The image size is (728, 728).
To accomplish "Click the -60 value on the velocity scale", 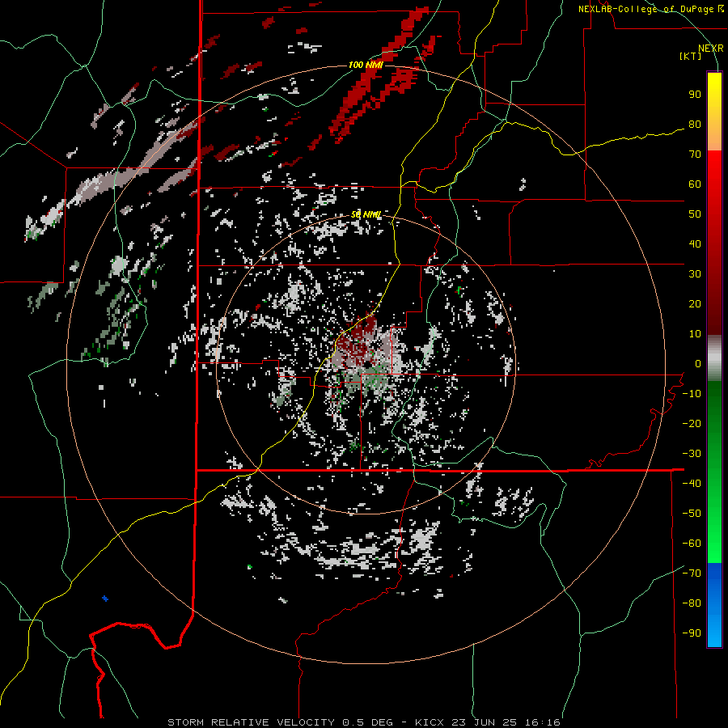I will [x=692, y=544].
